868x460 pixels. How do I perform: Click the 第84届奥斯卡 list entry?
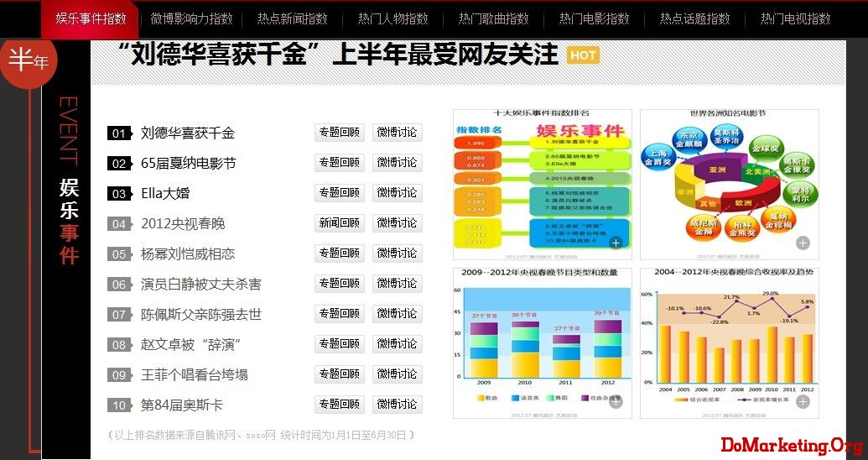[x=182, y=405]
